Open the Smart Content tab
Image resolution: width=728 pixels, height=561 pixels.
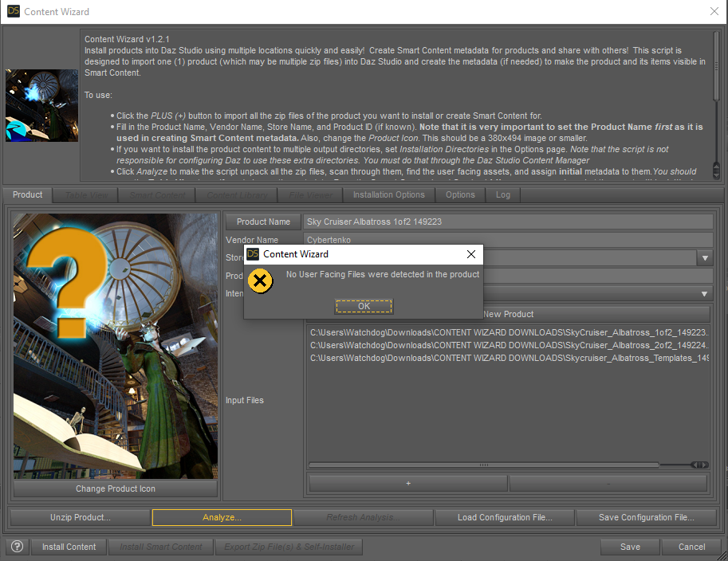coord(157,195)
